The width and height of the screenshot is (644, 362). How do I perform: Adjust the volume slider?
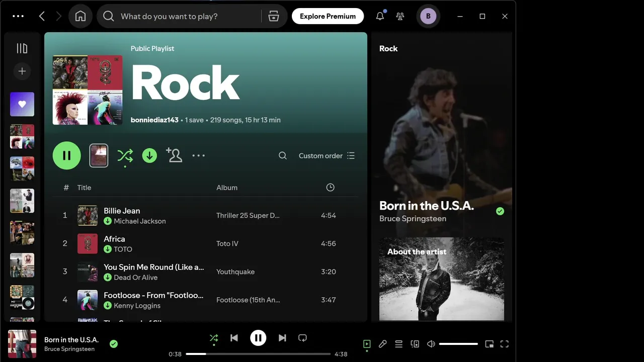point(458,344)
